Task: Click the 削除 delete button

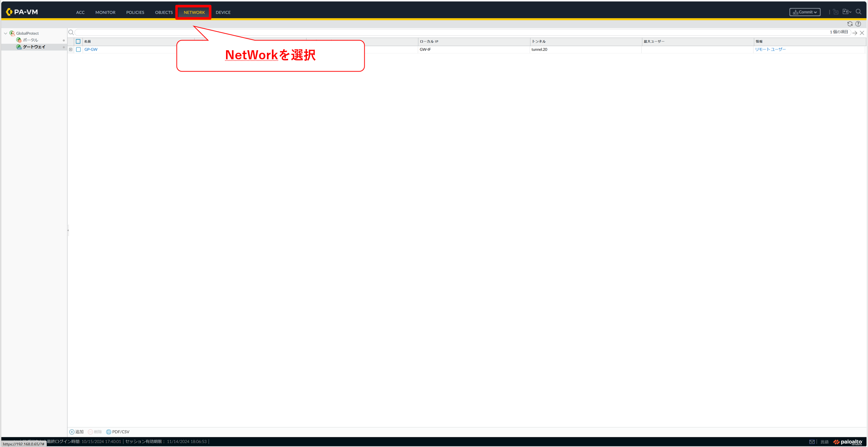Action: click(x=95, y=432)
